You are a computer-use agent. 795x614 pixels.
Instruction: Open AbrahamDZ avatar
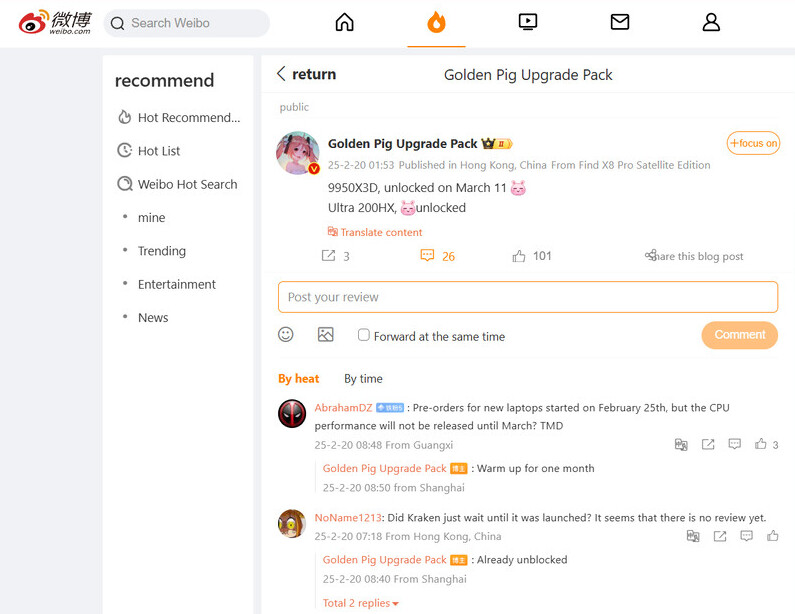[x=292, y=414]
